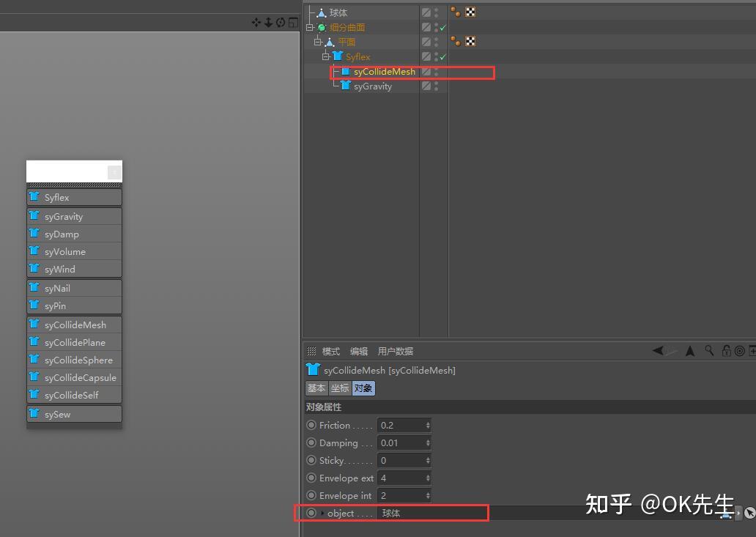
Task: Collapse the Syflex tag children expander
Action: click(325, 56)
